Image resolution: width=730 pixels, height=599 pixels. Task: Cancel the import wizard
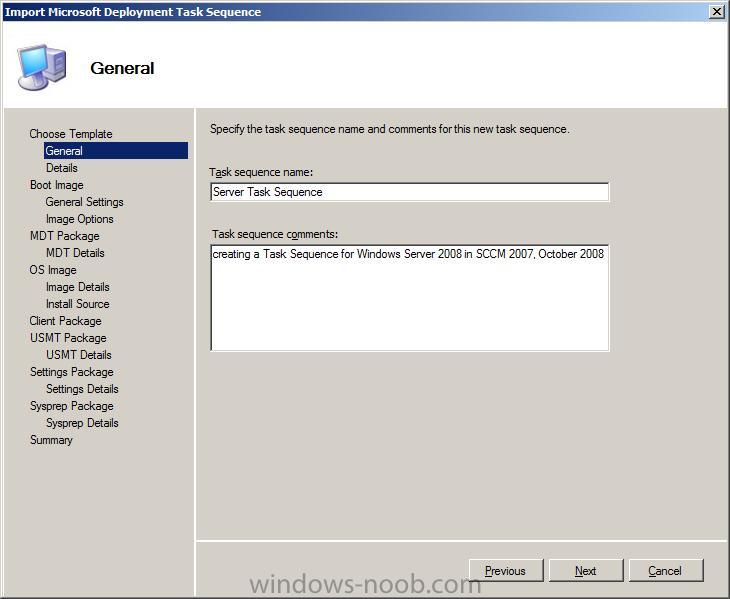(x=665, y=570)
